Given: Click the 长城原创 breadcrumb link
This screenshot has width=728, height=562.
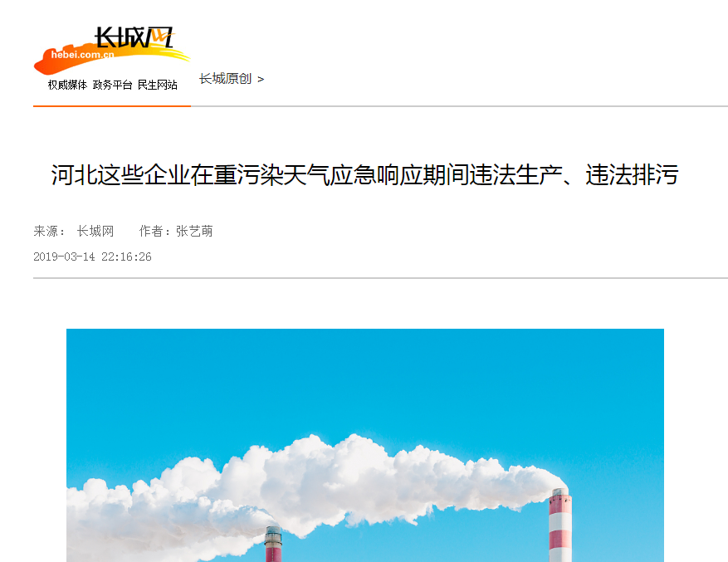Looking at the screenshot, I should [x=225, y=79].
